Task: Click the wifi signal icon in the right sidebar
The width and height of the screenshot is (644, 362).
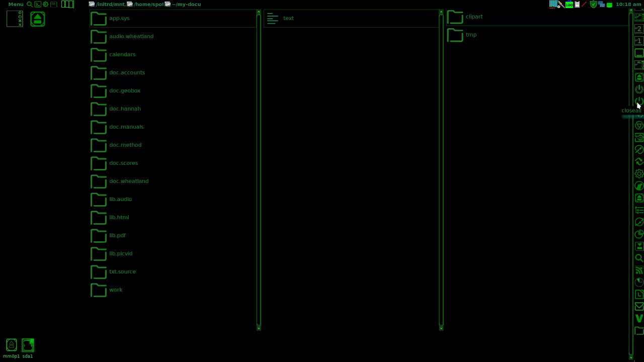Action: 639,270
